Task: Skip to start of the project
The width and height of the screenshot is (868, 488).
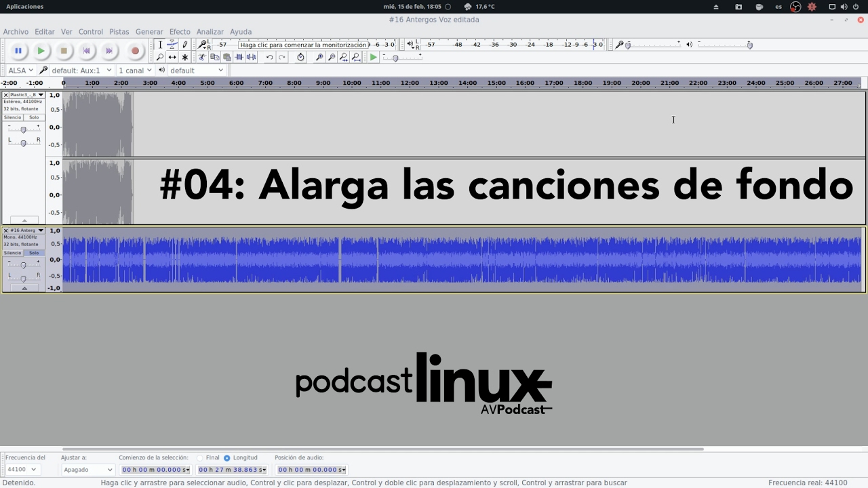Action: 86,51
